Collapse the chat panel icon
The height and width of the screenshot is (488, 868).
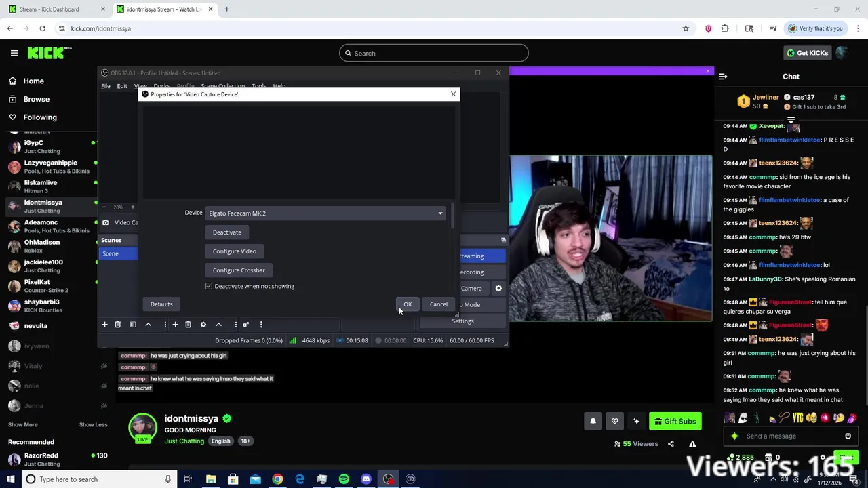(x=723, y=77)
